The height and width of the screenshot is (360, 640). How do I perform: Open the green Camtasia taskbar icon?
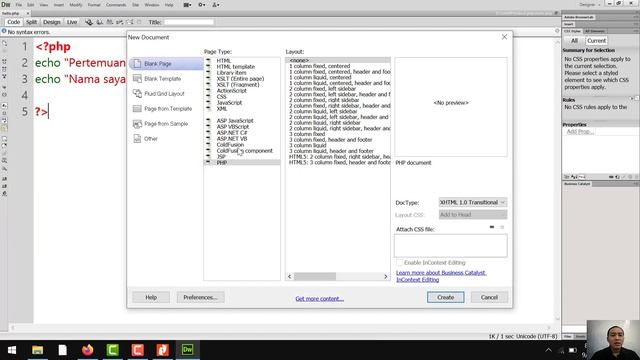click(x=113, y=350)
